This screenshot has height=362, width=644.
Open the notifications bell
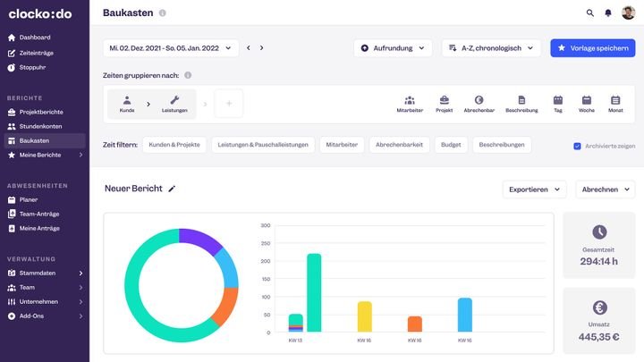pyautogui.click(x=608, y=13)
